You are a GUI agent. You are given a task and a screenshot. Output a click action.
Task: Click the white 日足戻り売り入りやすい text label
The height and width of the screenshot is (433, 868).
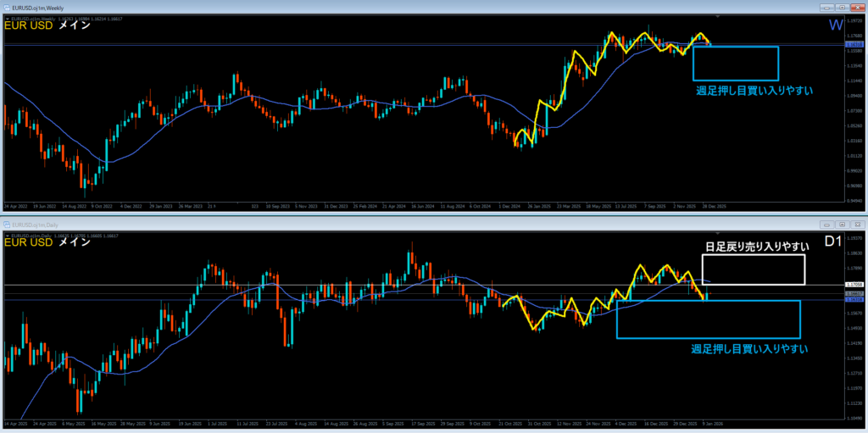[x=753, y=247]
